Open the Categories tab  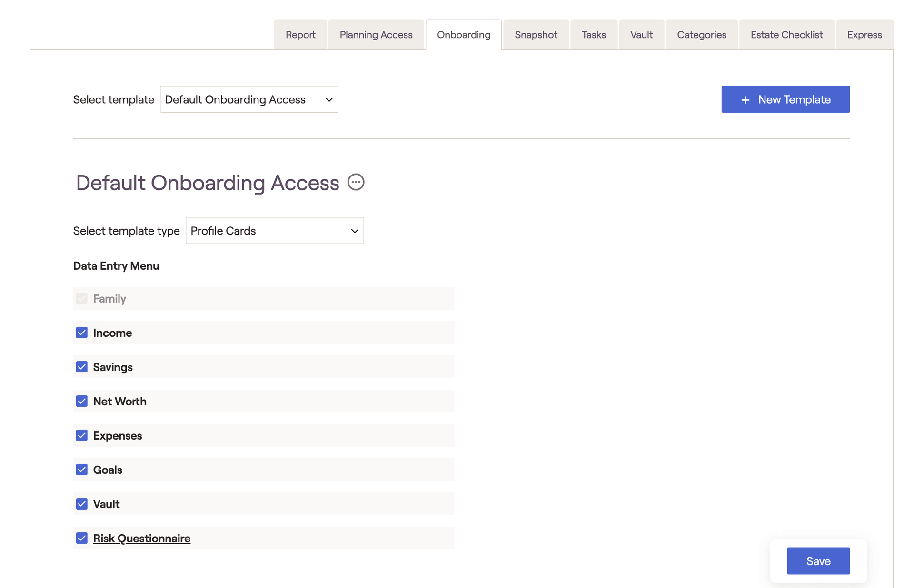point(701,35)
